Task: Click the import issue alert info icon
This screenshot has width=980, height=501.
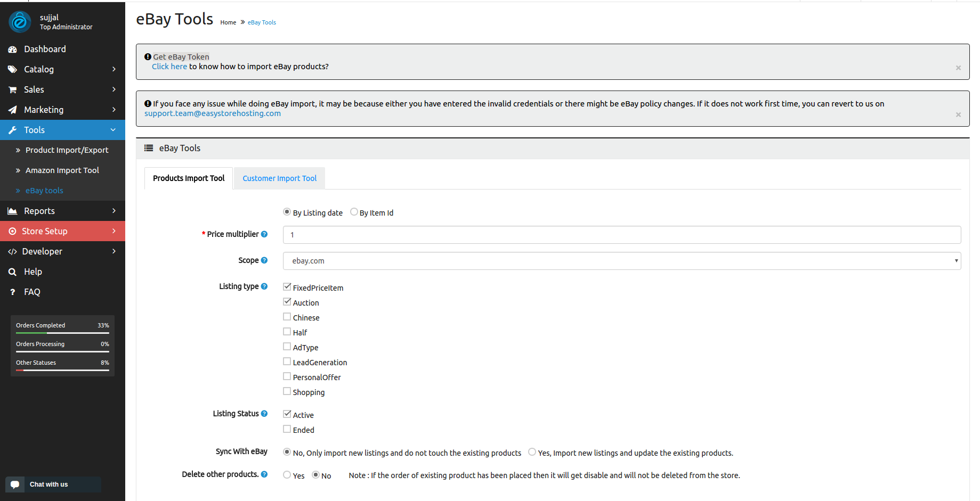Action: click(148, 103)
